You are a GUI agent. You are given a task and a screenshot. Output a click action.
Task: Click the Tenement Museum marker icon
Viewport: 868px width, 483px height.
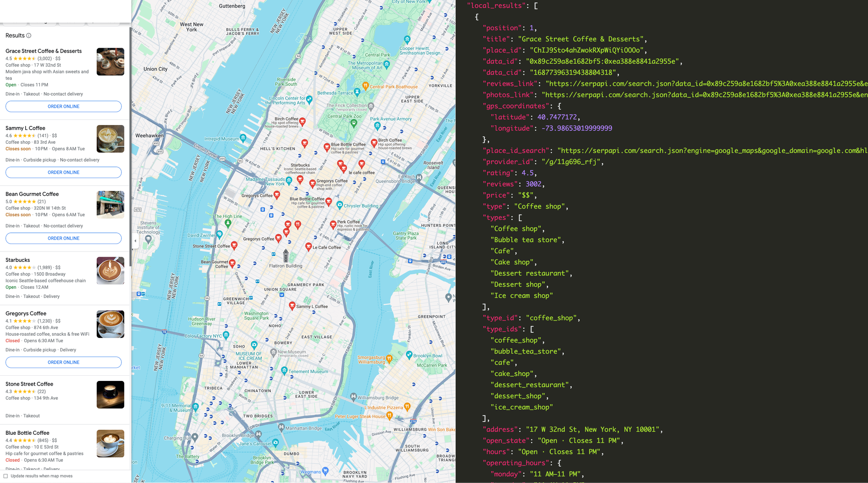pyautogui.click(x=284, y=370)
